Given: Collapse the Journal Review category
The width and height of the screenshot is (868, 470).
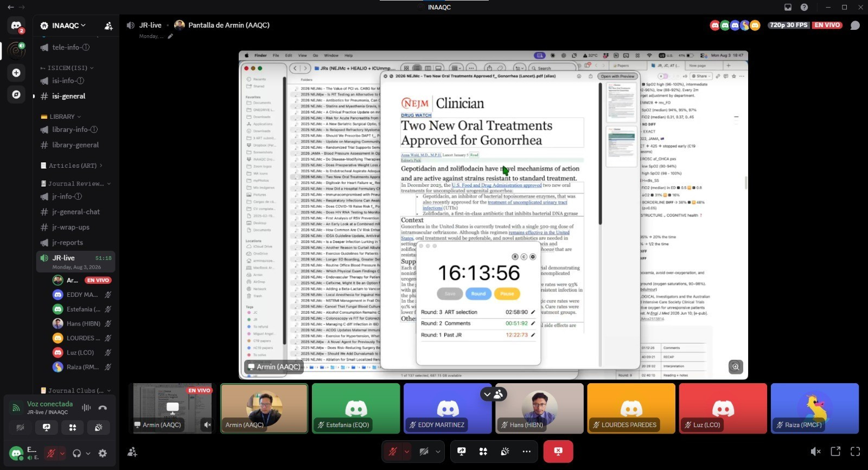Looking at the screenshot, I should (x=76, y=183).
